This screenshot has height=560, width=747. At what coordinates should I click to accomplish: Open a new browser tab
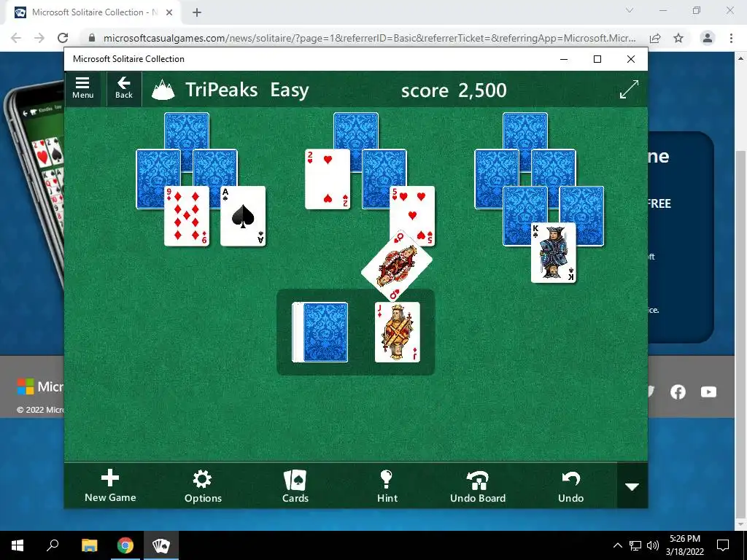197,12
